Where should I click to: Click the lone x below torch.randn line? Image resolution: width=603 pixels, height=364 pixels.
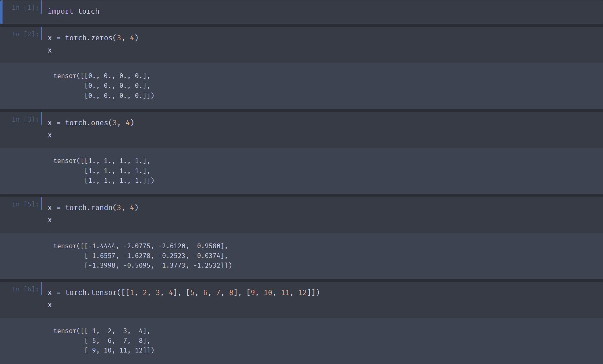[50, 220]
